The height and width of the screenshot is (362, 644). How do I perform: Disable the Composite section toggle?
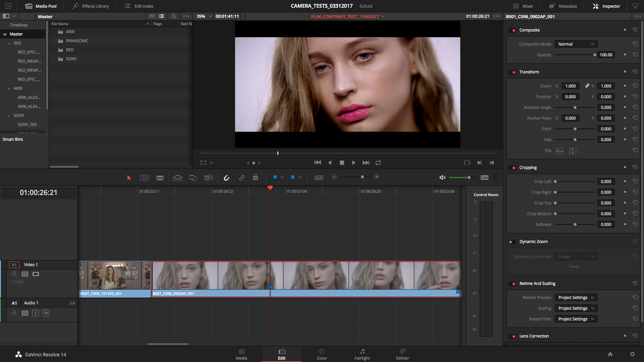[513, 31]
